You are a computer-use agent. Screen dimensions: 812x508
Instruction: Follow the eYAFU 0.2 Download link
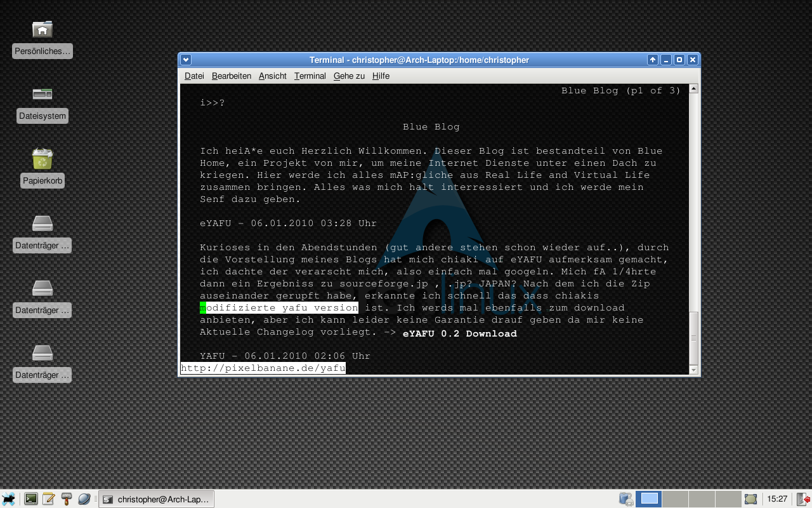[460, 333]
